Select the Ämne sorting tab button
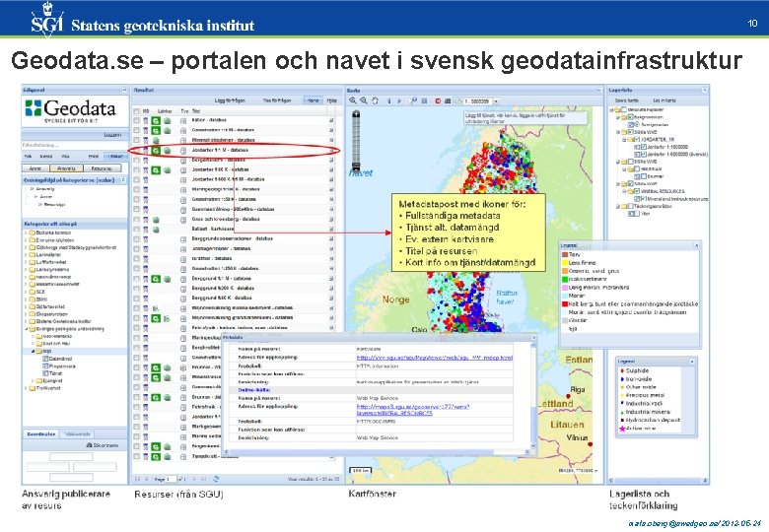Screen dimensions: 769x532 35,168
